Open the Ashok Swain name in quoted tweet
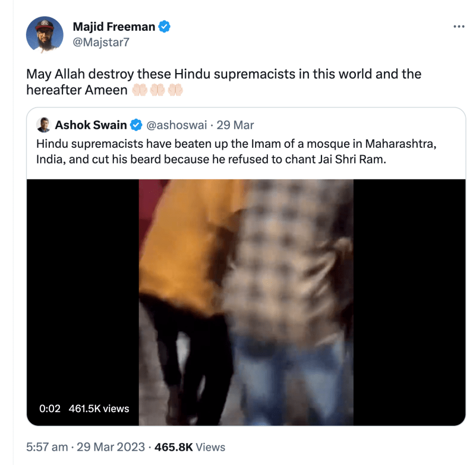Viewport: 476px width, 465px height. [91, 125]
